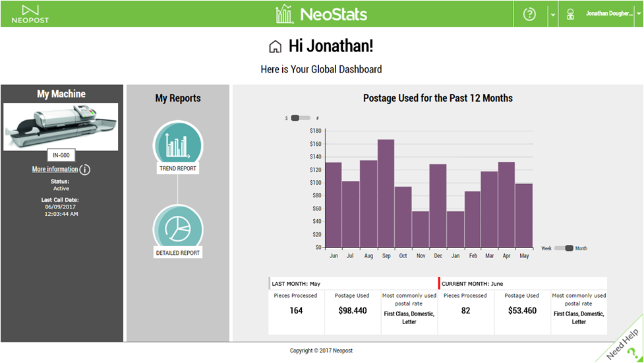
Task: Click the Postage Used chart title
Action: [x=438, y=98]
